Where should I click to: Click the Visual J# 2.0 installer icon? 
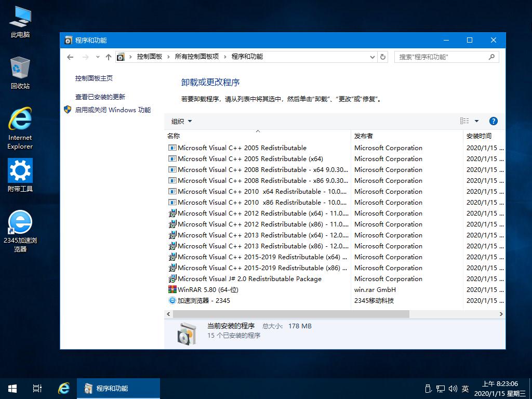click(x=172, y=278)
